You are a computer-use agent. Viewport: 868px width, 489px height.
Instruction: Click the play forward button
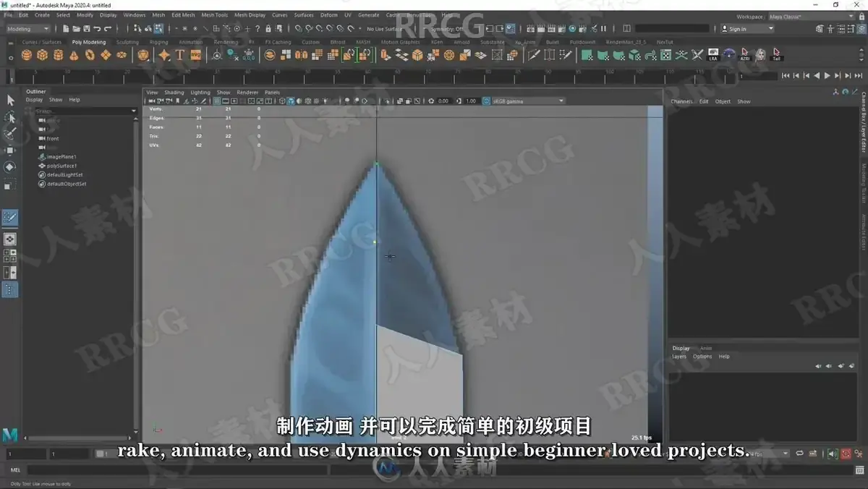point(827,75)
